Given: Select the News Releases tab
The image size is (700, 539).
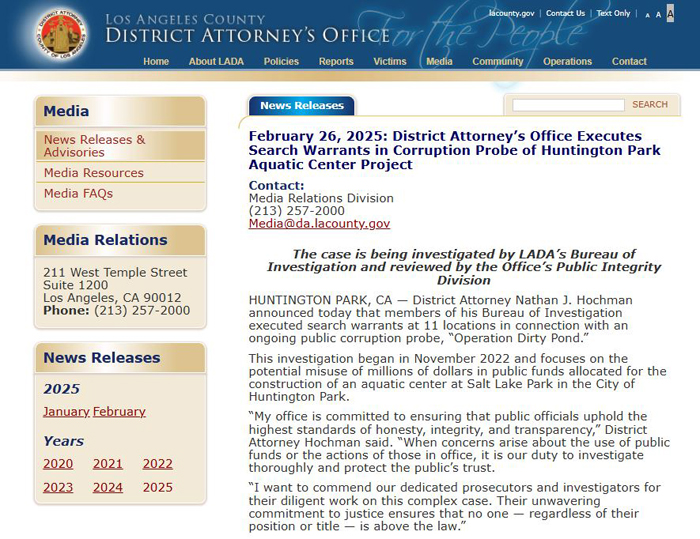Looking at the screenshot, I should [302, 106].
